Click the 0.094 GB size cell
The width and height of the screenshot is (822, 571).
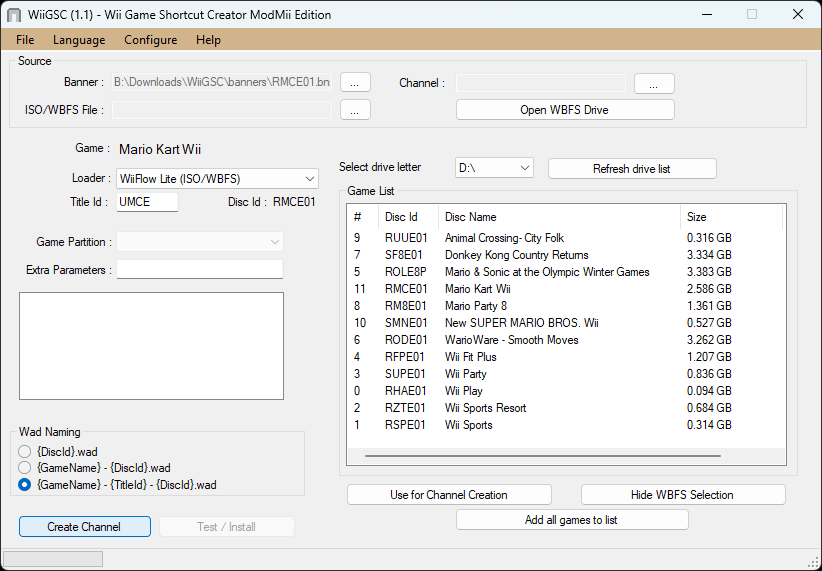click(x=709, y=391)
